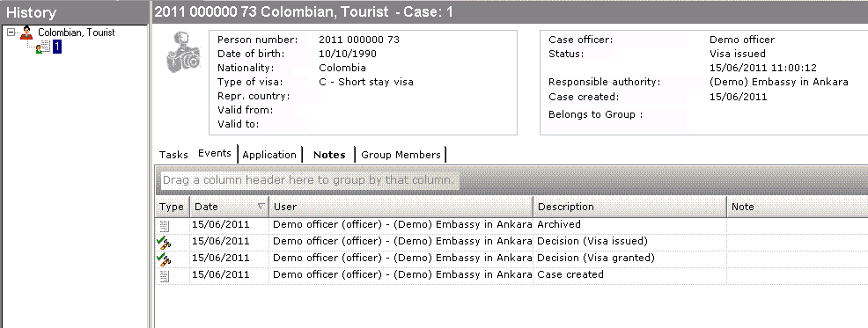Click the Note column header
This screenshot has width=868, height=328.
[798, 207]
